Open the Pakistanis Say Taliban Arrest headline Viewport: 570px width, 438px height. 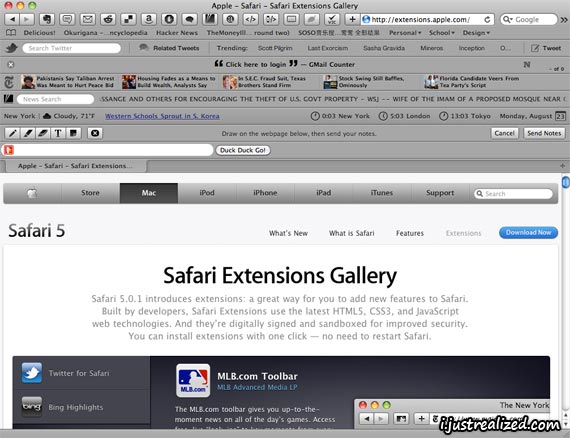click(68, 82)
